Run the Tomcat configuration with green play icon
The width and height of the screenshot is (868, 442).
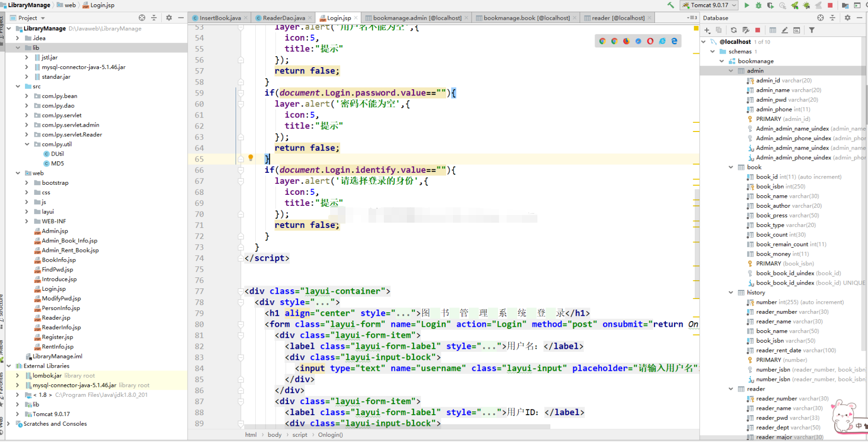[747, 5]
